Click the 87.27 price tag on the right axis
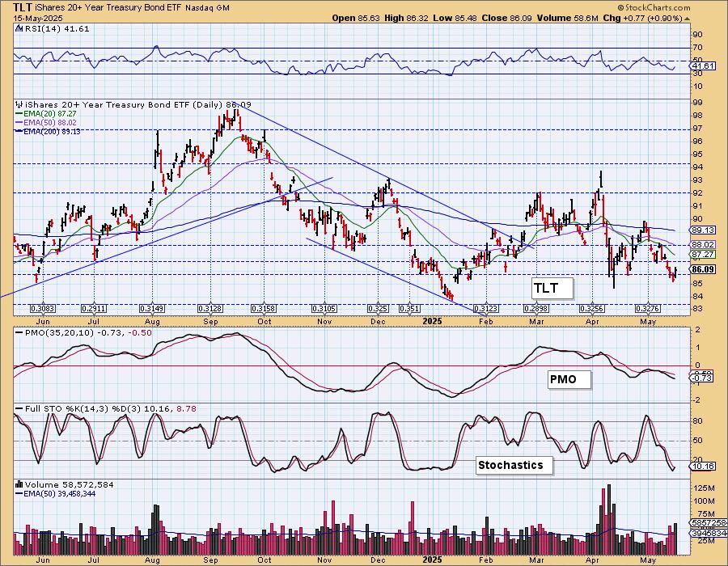 (702, 255)
